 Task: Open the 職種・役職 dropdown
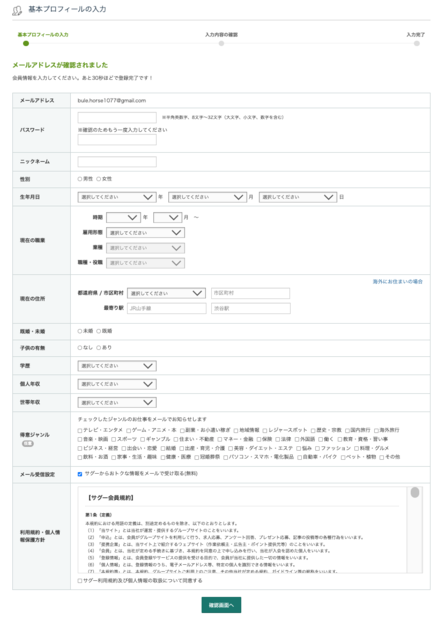(x=145, y=263)
